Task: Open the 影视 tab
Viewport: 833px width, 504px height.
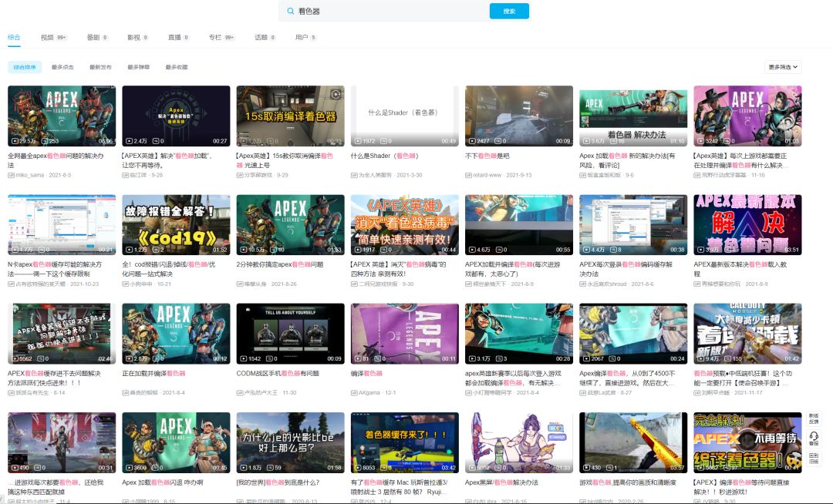Action: (137, 37)
